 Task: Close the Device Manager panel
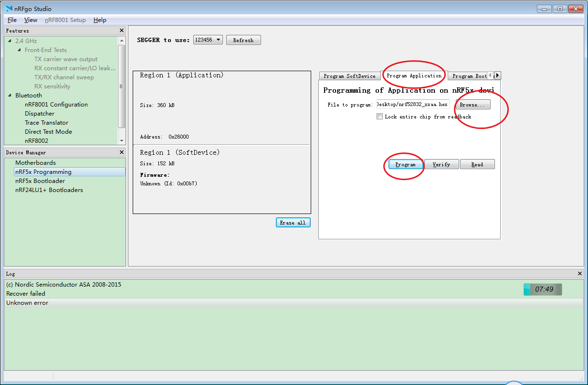coord(121,152)
